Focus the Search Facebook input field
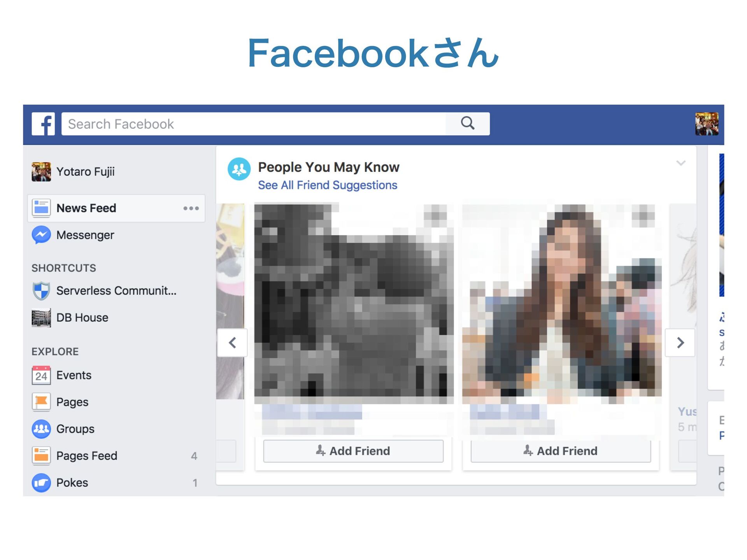The image size is (747, 560). click(254, 124)
